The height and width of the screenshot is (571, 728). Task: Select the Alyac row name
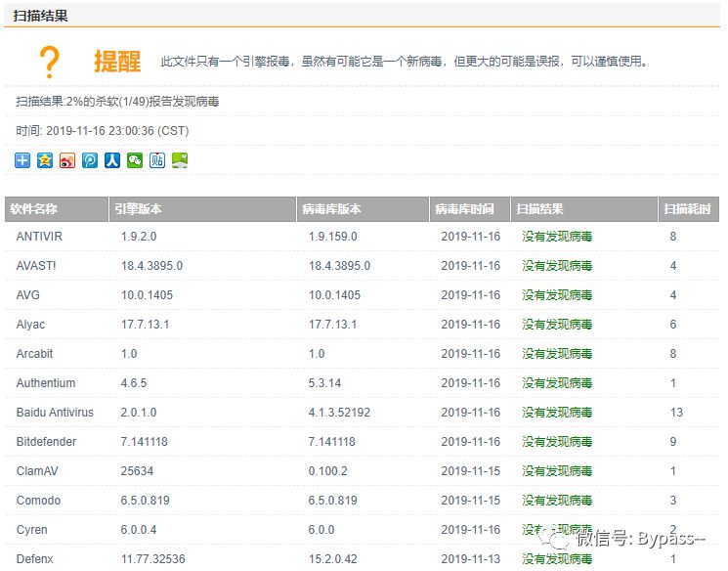click(30, 325)
